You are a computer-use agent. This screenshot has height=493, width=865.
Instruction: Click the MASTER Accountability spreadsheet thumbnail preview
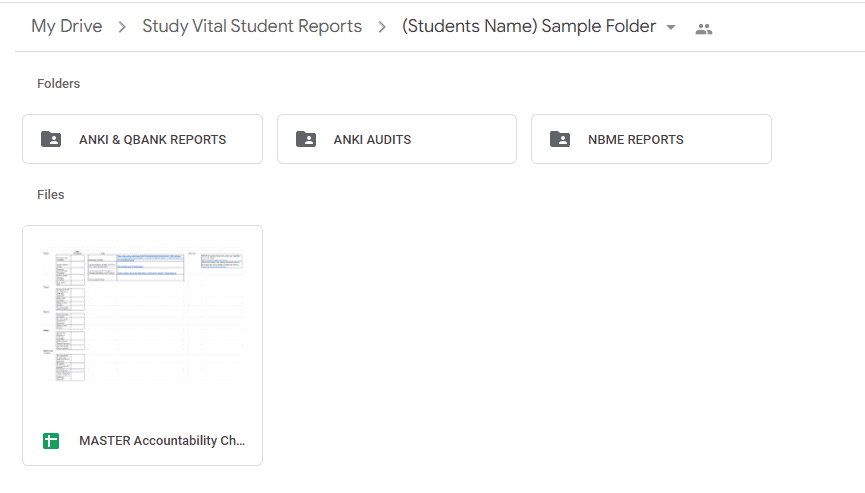click(142, 315)
